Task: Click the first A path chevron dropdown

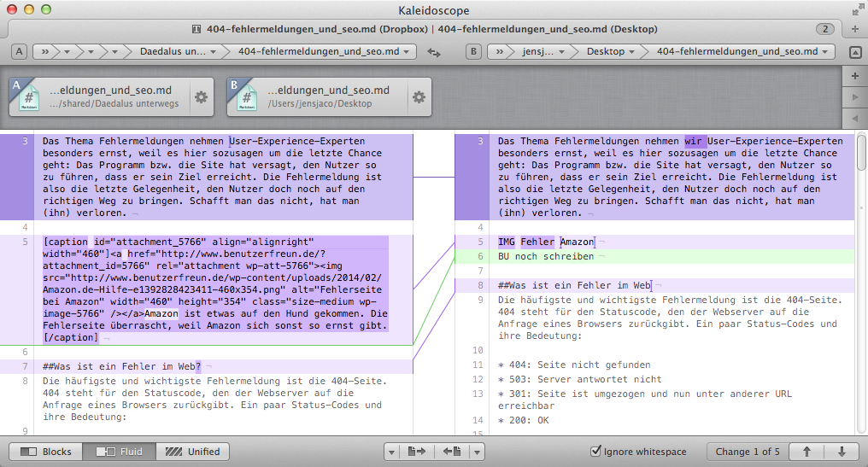Action: click(67, 51)
